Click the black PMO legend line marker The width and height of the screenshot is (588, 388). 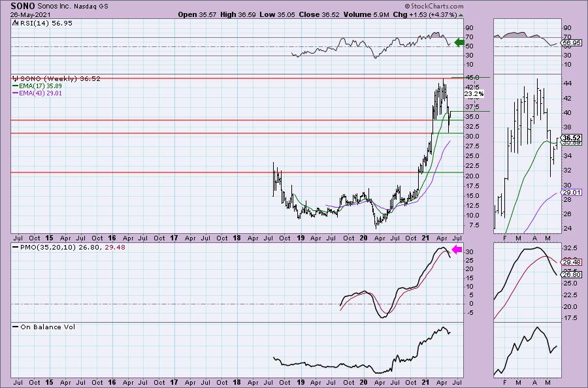click(x=16, y=248)
